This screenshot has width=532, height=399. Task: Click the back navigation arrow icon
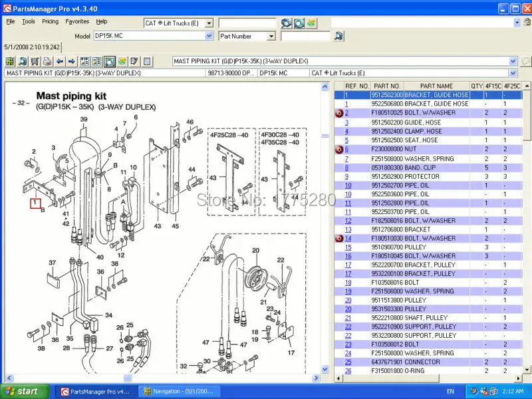pos(59,61)
